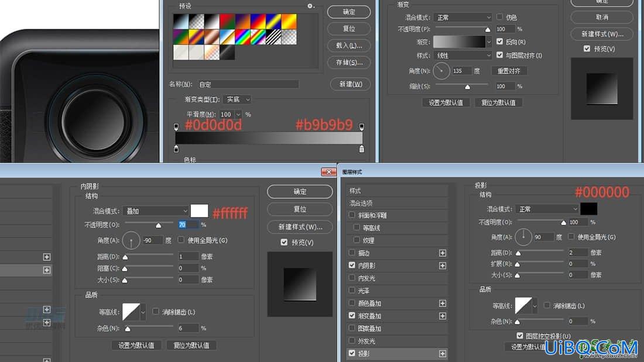
Task: Enable the 仿色 dither checkbox
Action: pyautogui.click(x=499, y=17)
